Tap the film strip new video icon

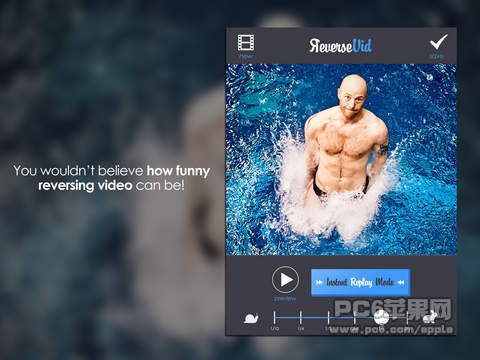[246, 43]
